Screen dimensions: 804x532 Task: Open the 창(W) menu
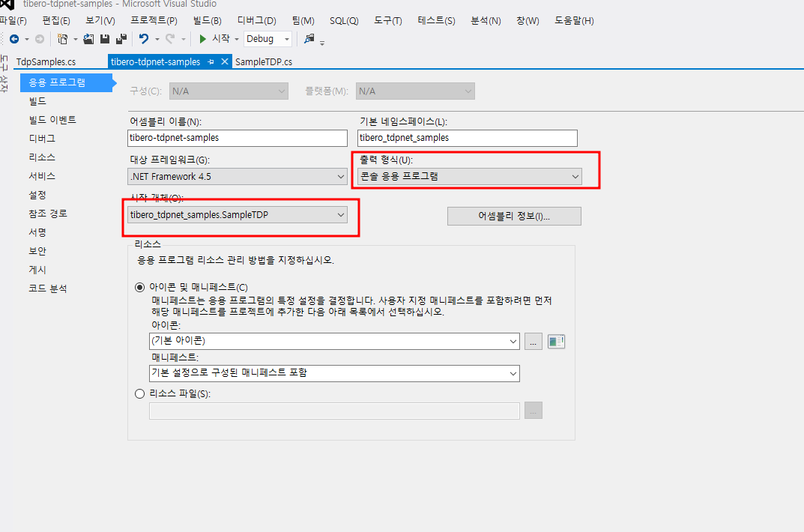pos(528,20)
